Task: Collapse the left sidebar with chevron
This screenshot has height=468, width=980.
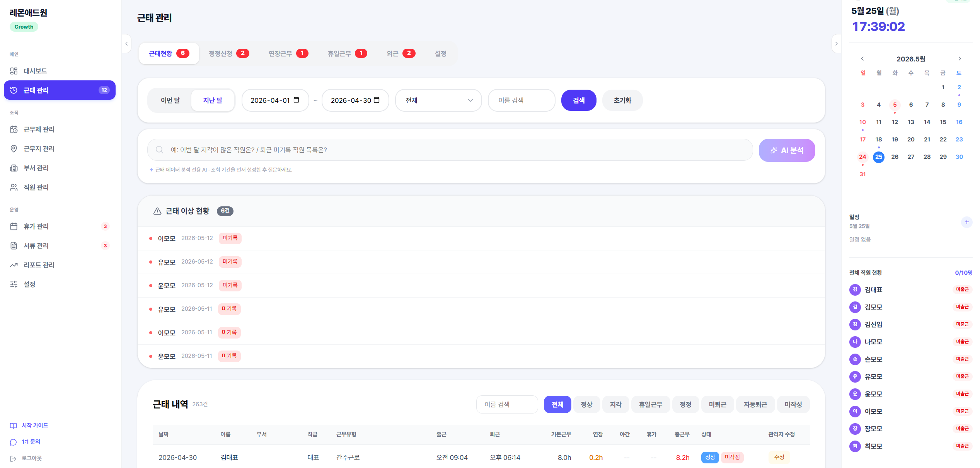Action: pos(126,44)
